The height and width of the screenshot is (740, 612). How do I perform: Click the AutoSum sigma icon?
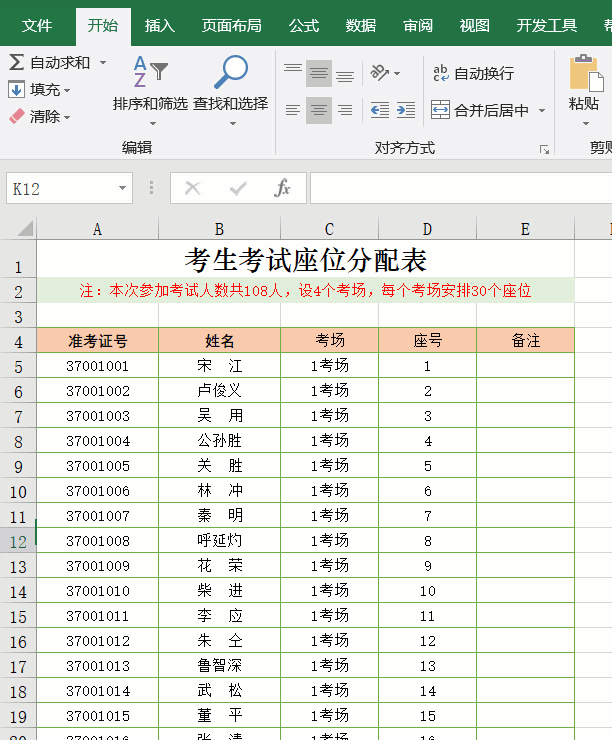17,62
